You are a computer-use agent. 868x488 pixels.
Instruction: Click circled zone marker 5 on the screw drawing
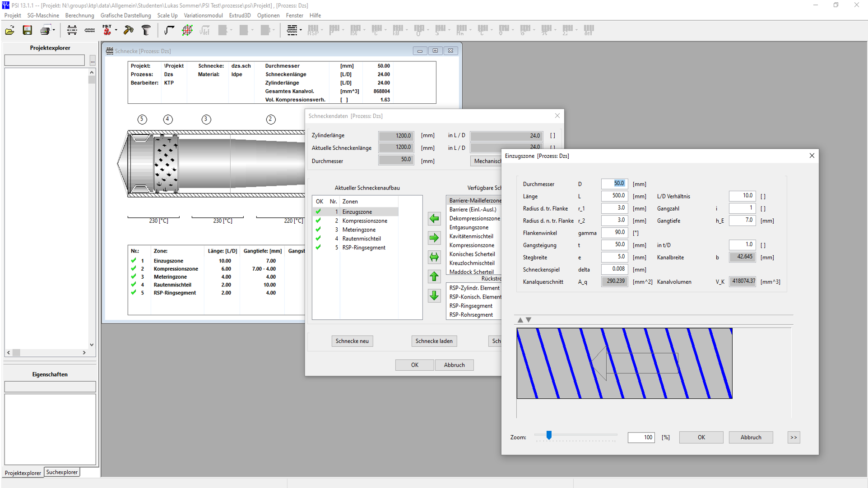142,119
